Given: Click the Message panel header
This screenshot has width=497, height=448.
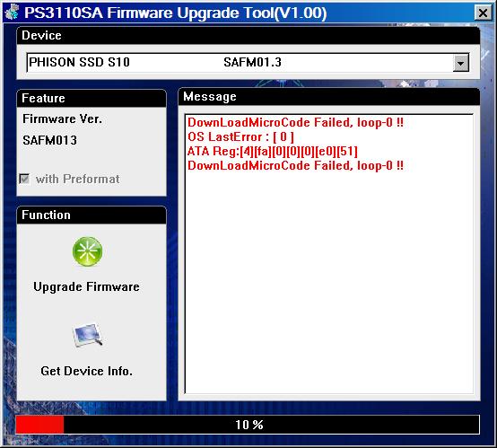Looking at the screenshot, I should coord(329,97).
